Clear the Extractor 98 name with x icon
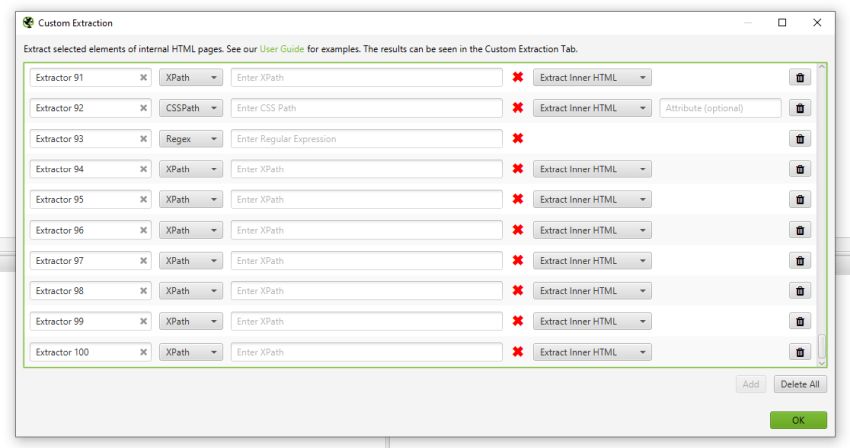 click(x=143, y=291)
